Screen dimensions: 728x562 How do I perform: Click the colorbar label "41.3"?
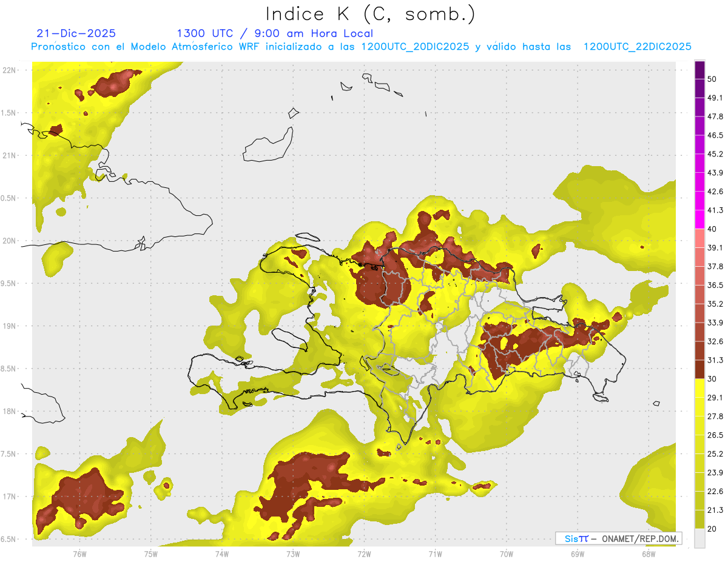pos(715,210)
